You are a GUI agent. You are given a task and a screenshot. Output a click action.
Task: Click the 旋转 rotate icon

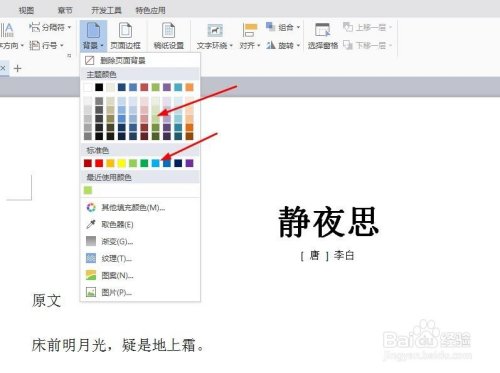271,45
